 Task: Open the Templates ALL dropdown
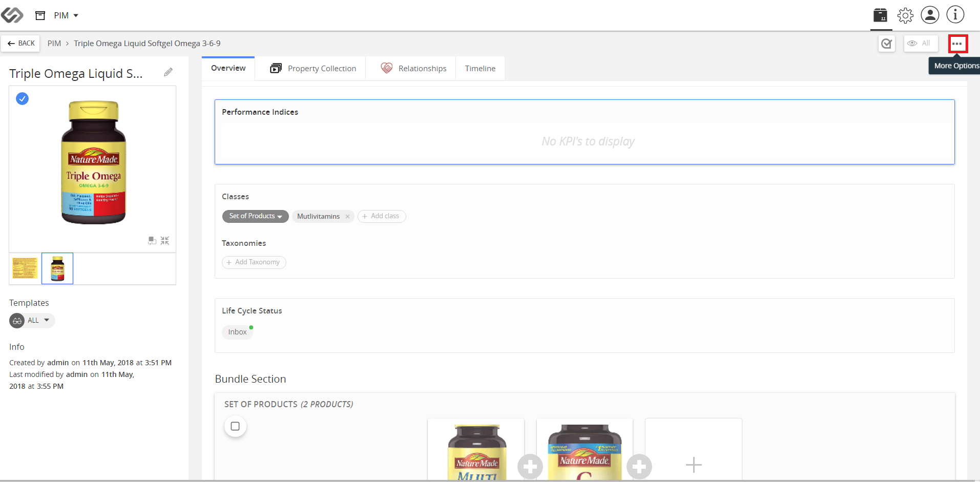point(32,321)
